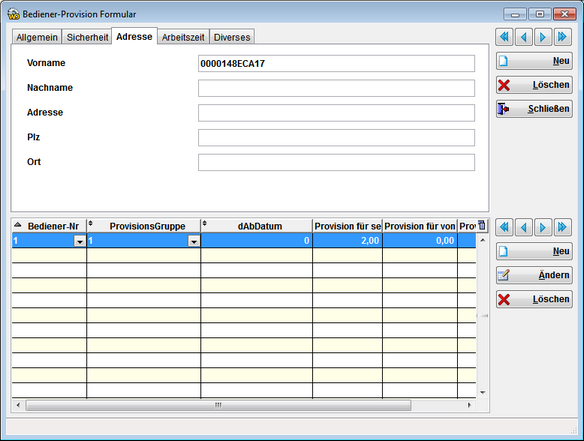
Task: Open the ProvisionsGruppe dropdown in first row
Action: pyautogui.click(x=194, y=241)
